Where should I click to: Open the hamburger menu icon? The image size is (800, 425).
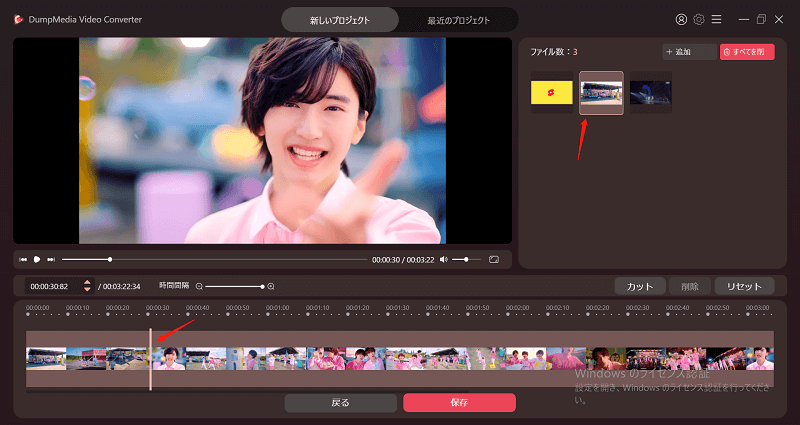(716, 19)
